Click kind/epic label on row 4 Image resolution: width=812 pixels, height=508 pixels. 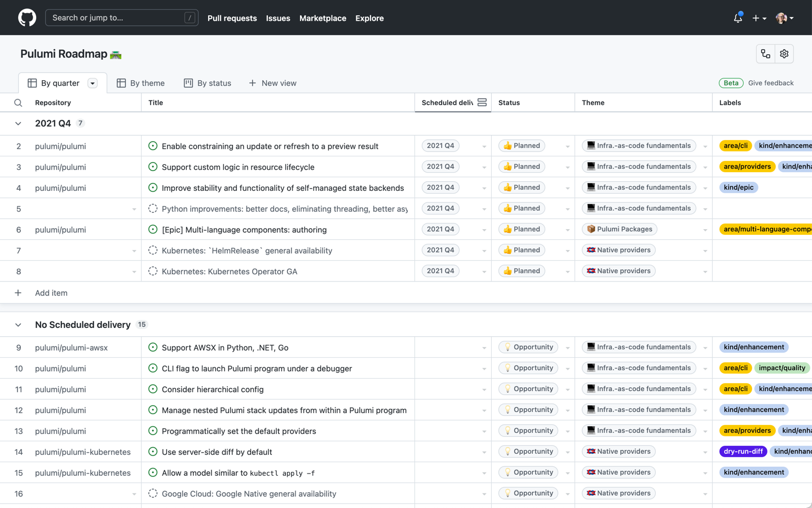738,187
